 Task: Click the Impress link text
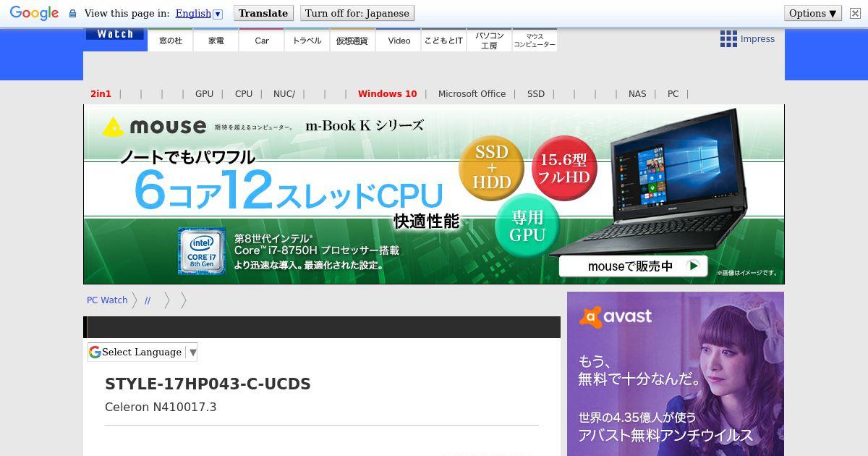click(x=757, y=39)
